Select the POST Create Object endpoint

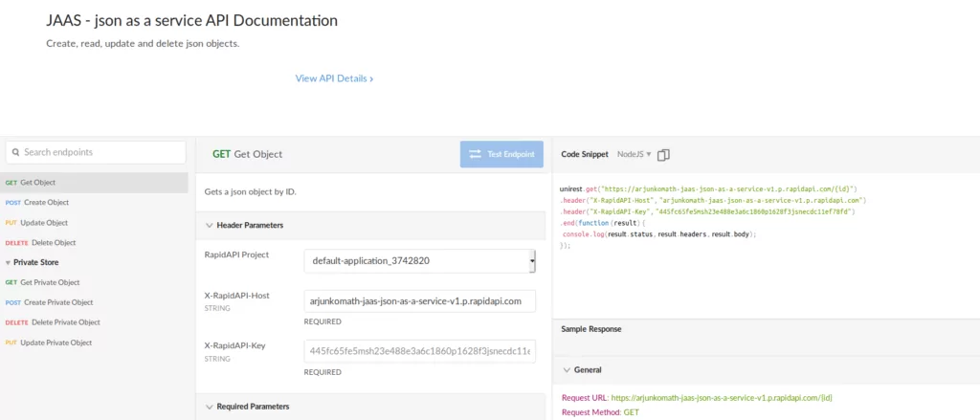pyautogui.click(x=44, y=202)
